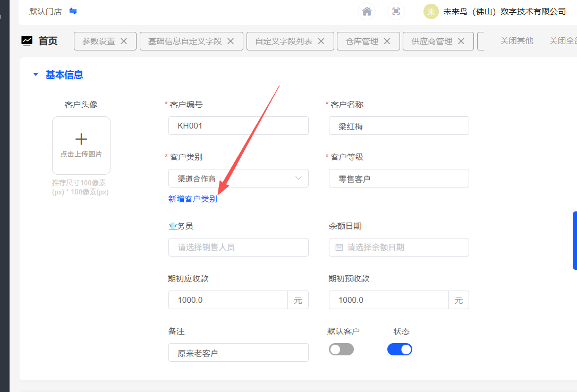This screenshot has height=392, width=577.
Task: Switch to the 基础信息自定义字段 tab
Action: (x=185, y=41)
